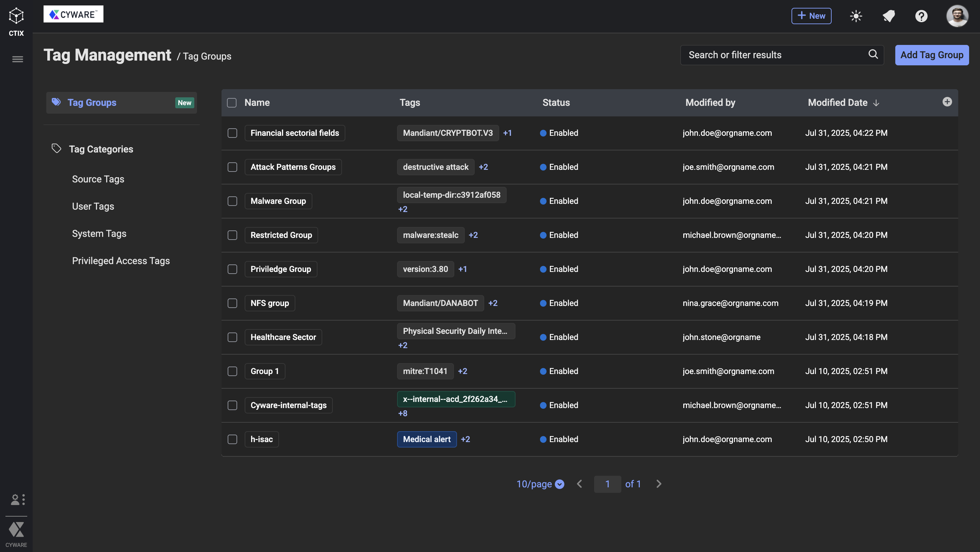Image resolution: width=980 pixels, height=552 pixels.
Task: Expand +8 tags for Cyware-internal-tags
Action: [x=403, y=413]
